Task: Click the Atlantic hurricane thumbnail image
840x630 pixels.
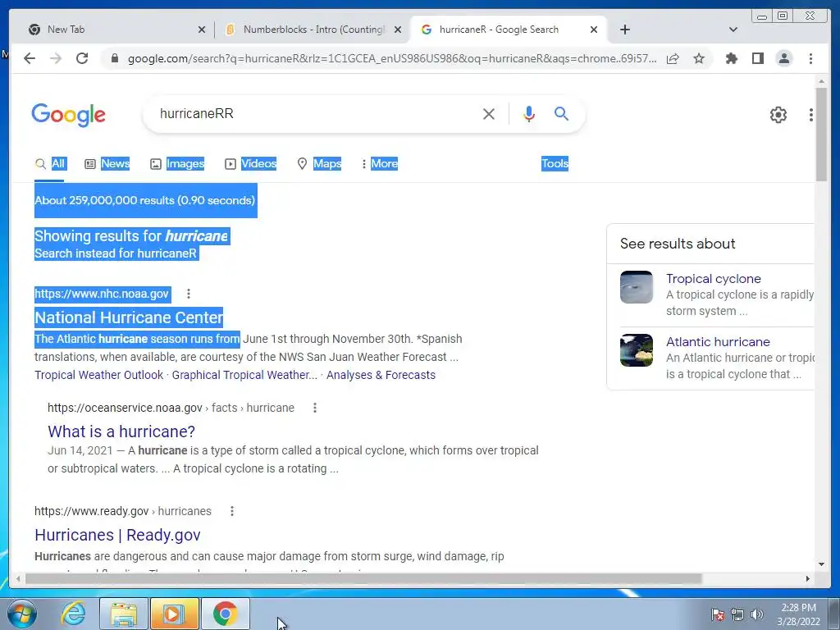Action: click(x=637, y=350)
